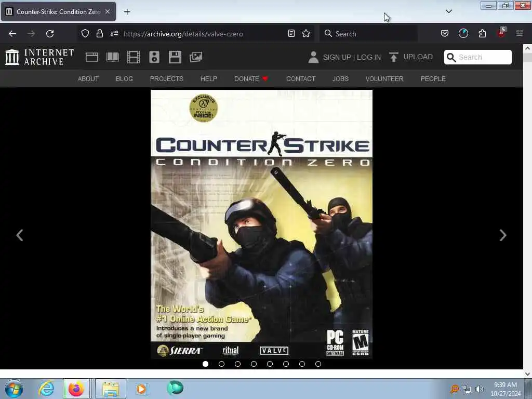Select the eighth carousel dot

[318, 364]
